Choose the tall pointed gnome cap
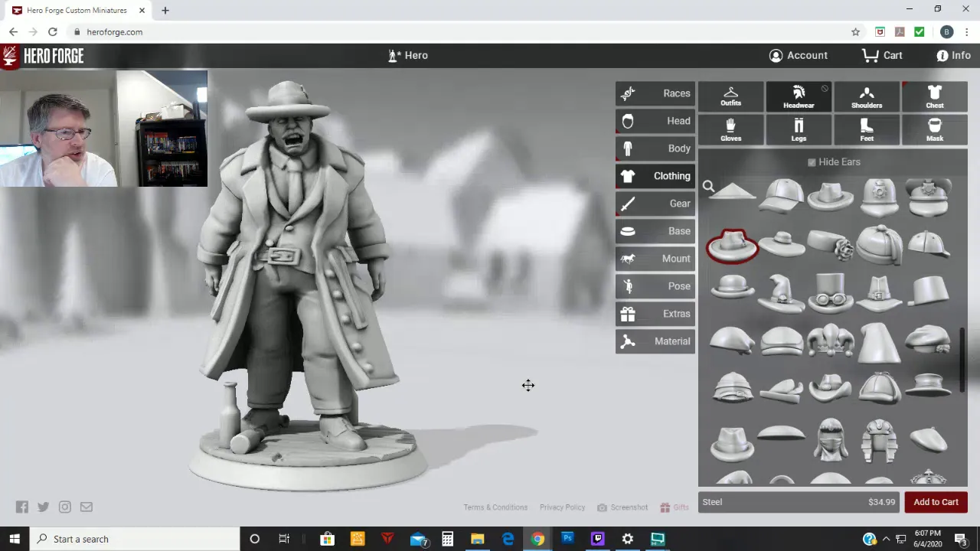 [x=880, y=341]
